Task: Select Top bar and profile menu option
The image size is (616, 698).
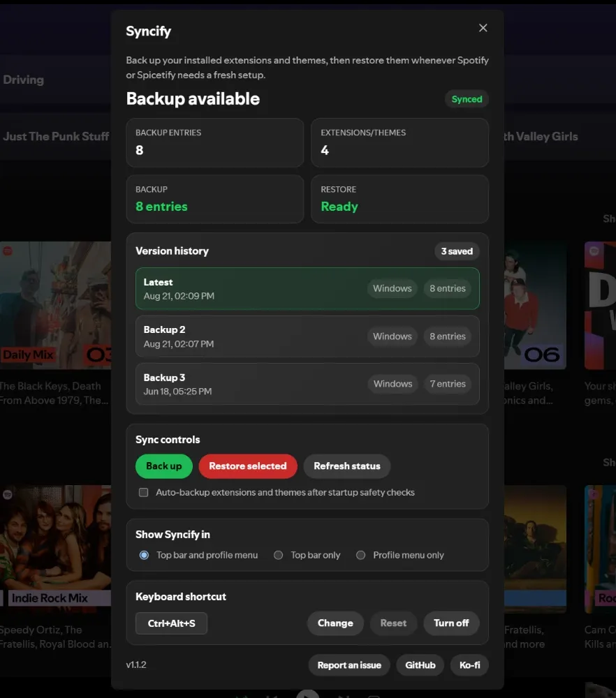Action: click(x=144, y=555)
